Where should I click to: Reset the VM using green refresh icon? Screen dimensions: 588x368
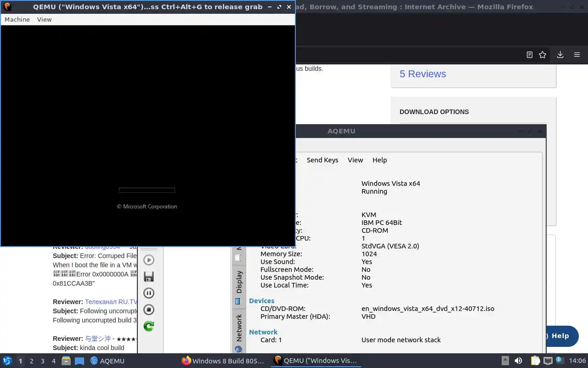149,326
